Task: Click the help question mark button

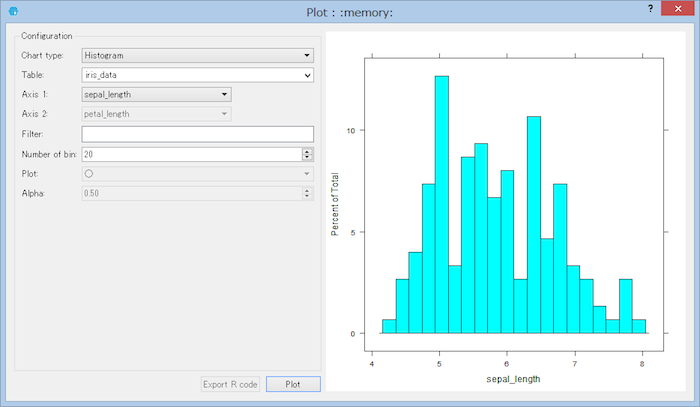Action: [650, 8]
